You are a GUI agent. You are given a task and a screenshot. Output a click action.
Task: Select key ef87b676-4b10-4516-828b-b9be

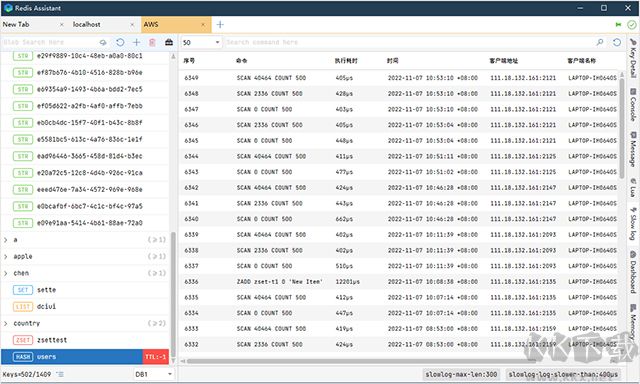pos(85,73)
